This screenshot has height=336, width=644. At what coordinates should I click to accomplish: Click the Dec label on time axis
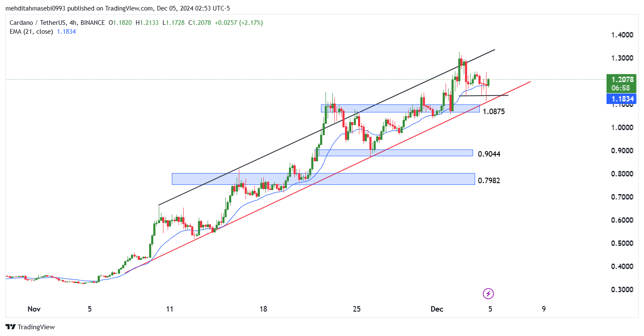437,309
